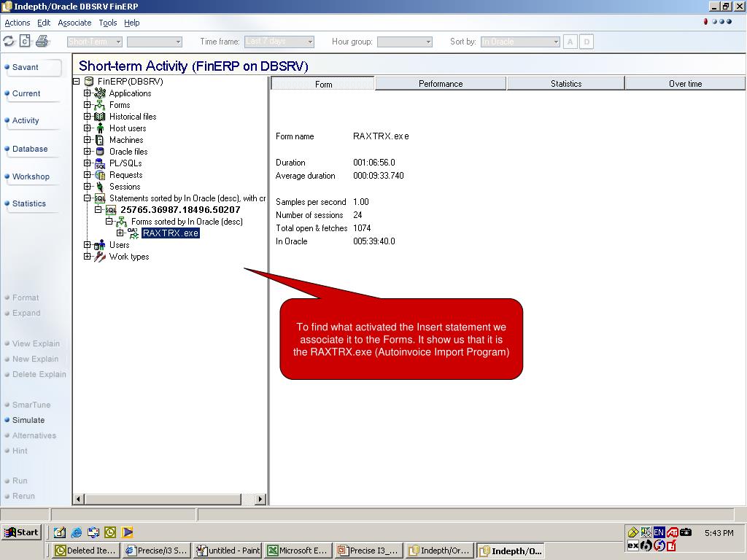
Task: Expand the Machines tree node
Action: tap(88, 140)
